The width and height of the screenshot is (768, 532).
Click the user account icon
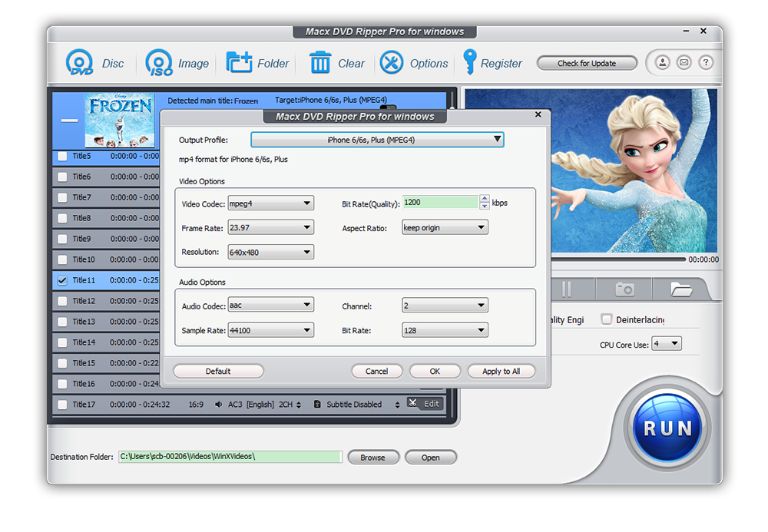coord(662,63)
